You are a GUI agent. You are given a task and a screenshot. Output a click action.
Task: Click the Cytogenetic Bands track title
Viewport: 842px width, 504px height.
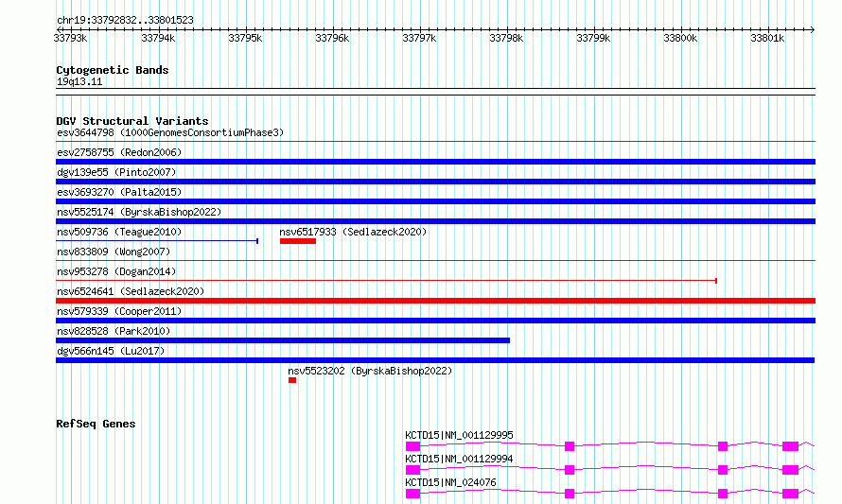pyautogui.click(x=113, y=70)
